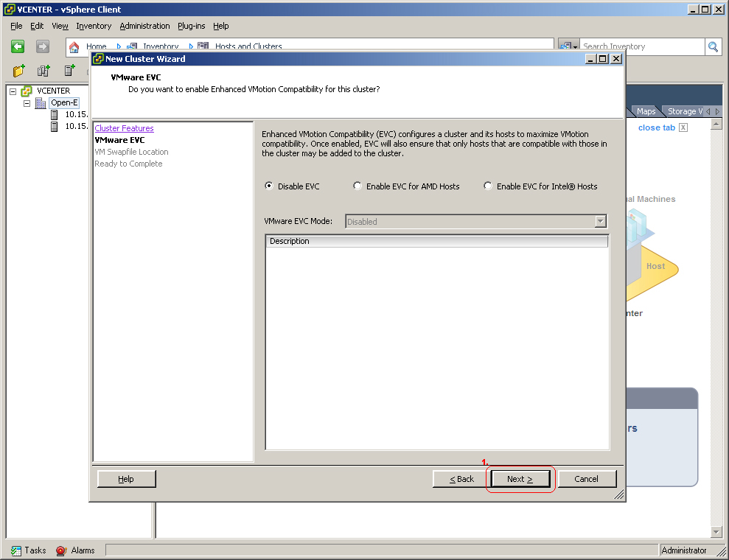Click Hosts and Clusters breadcrumb
The width and height of the screenshot is (729, 560).
248,46
